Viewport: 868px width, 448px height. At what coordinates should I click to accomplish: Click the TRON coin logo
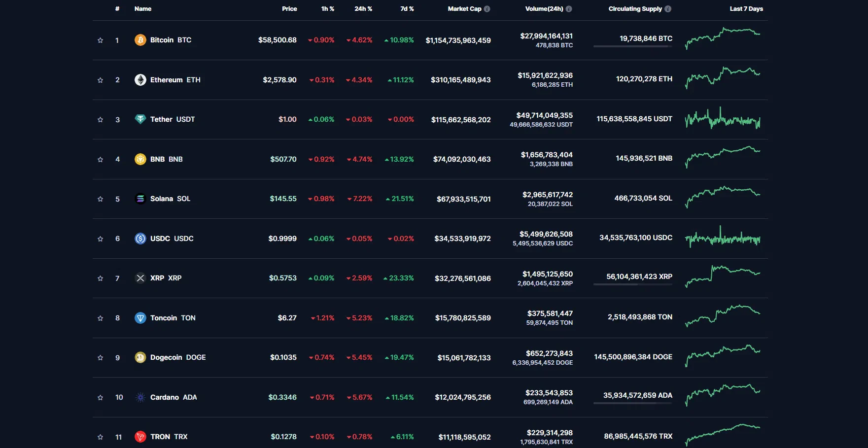(140, 437)
